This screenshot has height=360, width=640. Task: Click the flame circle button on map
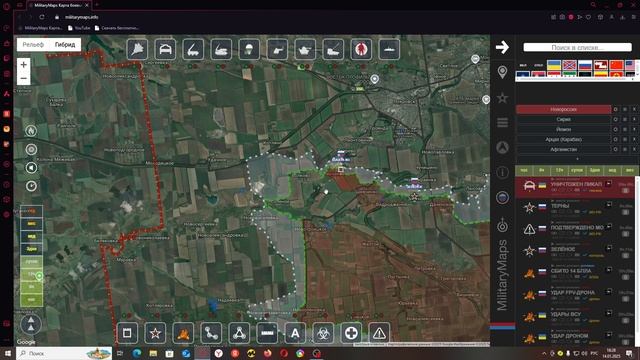31,131
